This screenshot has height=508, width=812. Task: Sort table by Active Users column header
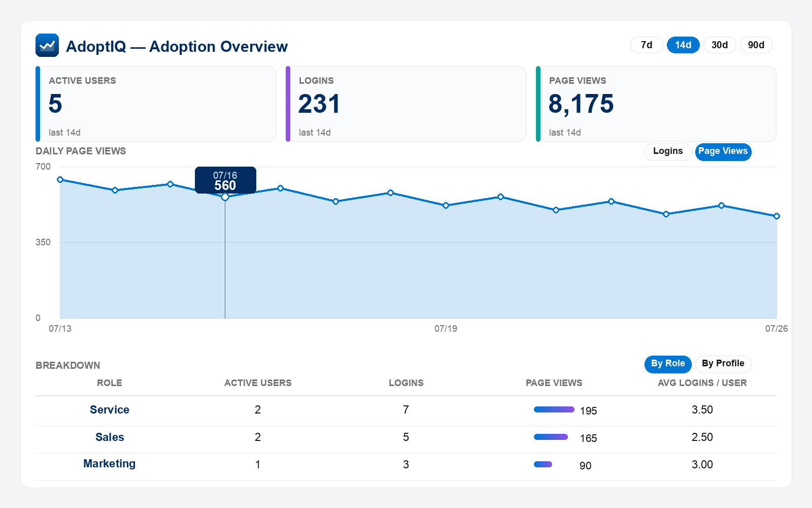coord(258,383)
